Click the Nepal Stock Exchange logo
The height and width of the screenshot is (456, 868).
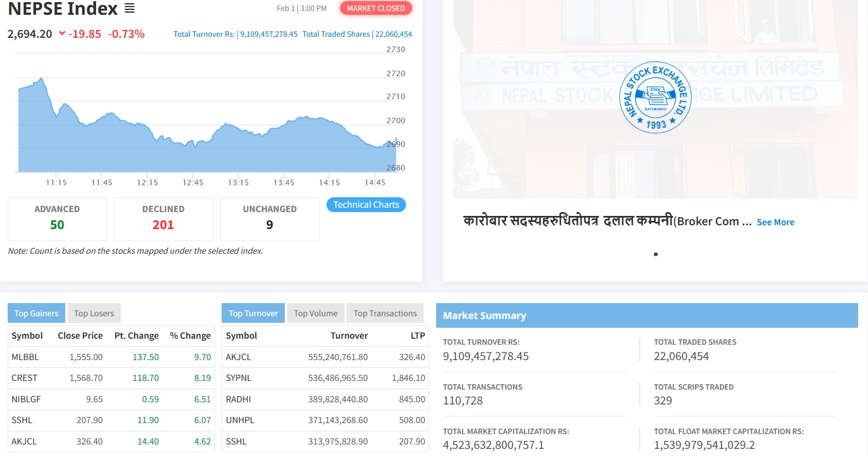pos(655,98)
